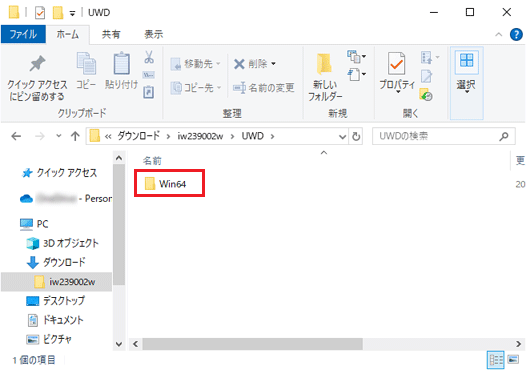The image size is (526, 370).
Task: Click the Cut scissors icon
Action: click(x=149, y=57)
